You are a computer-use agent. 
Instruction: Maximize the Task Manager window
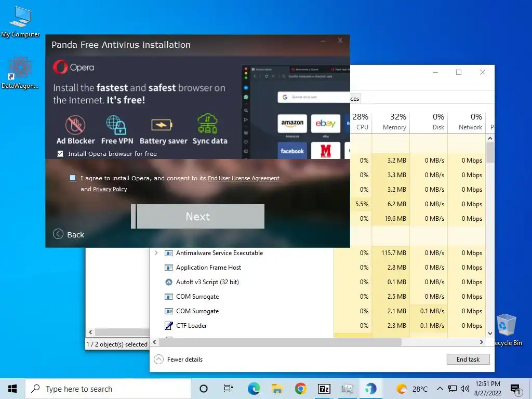(x=459, y=72)
